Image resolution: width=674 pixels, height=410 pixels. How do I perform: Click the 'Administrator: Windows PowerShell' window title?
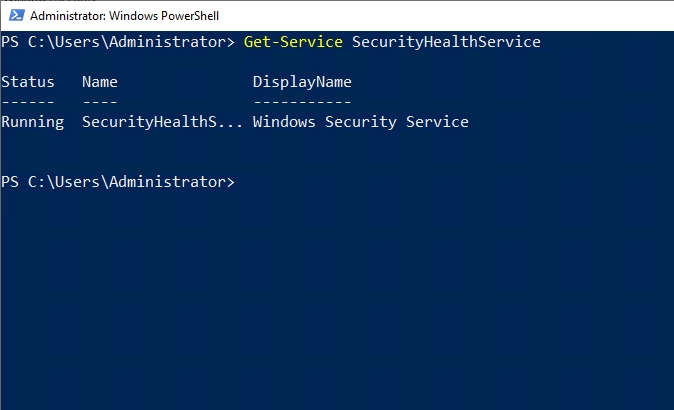click(x=125, y=16)
